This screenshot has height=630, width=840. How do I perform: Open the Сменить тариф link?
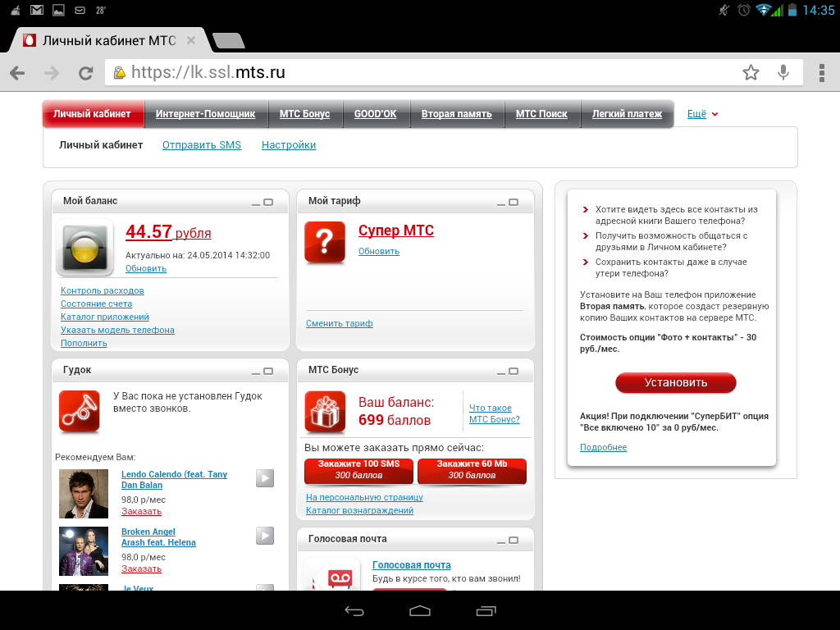click(x=339, y=323)
